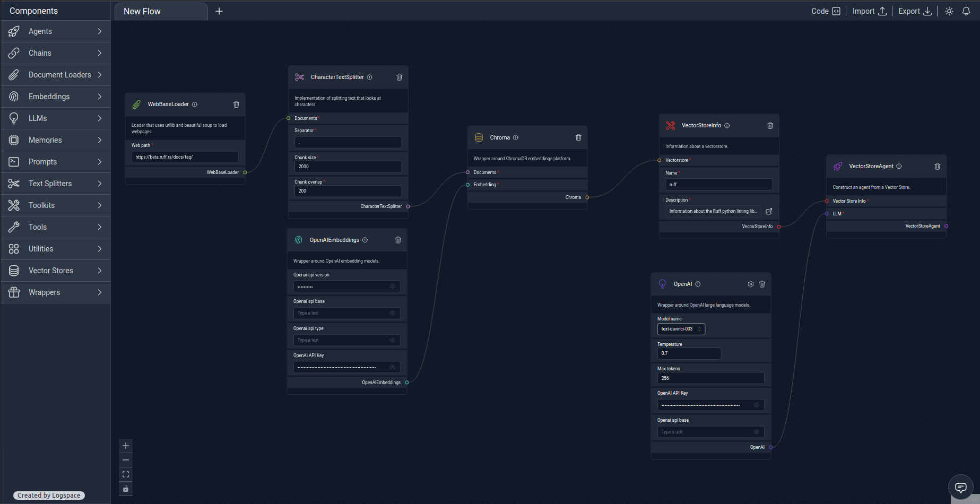Expand the Chains category

point(56,53)
